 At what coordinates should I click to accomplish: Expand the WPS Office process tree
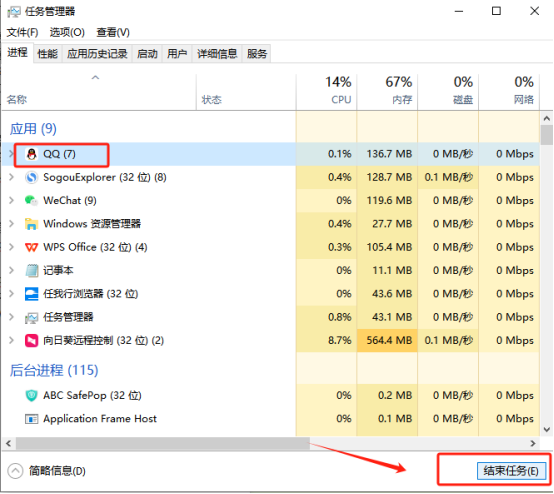pyautogui.click(x=11, y=247)
